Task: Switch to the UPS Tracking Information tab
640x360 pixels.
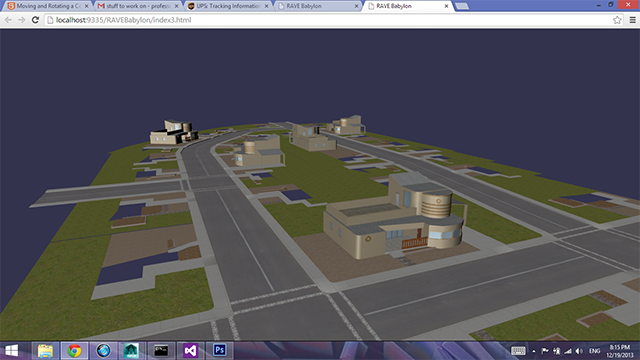Action: point(228,6)
